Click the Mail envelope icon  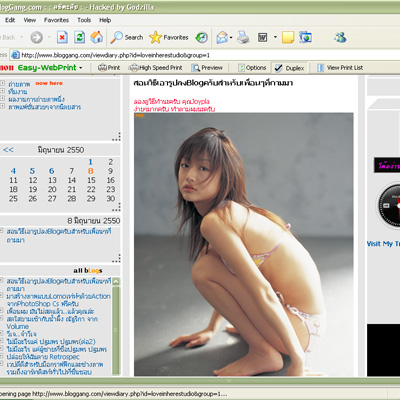(222, 37)
